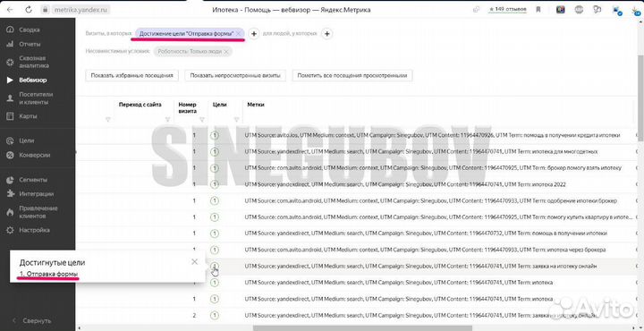Click the horizontal scrollbar under the table

pos(362,328)
